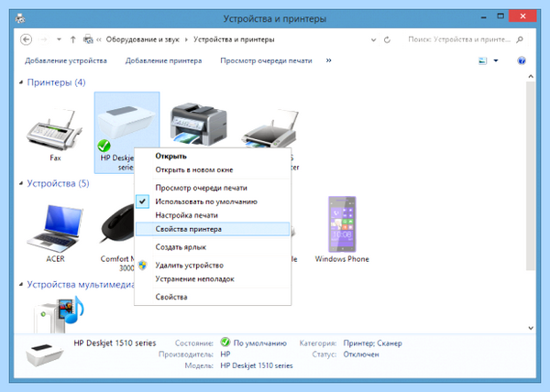Show more toolbar commands chevron

[x=329, y=60]
